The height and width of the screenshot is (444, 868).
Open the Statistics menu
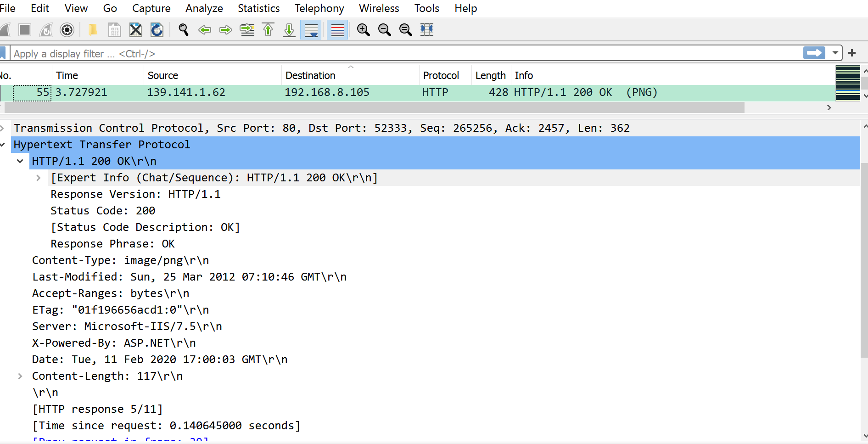click(258, 8)
